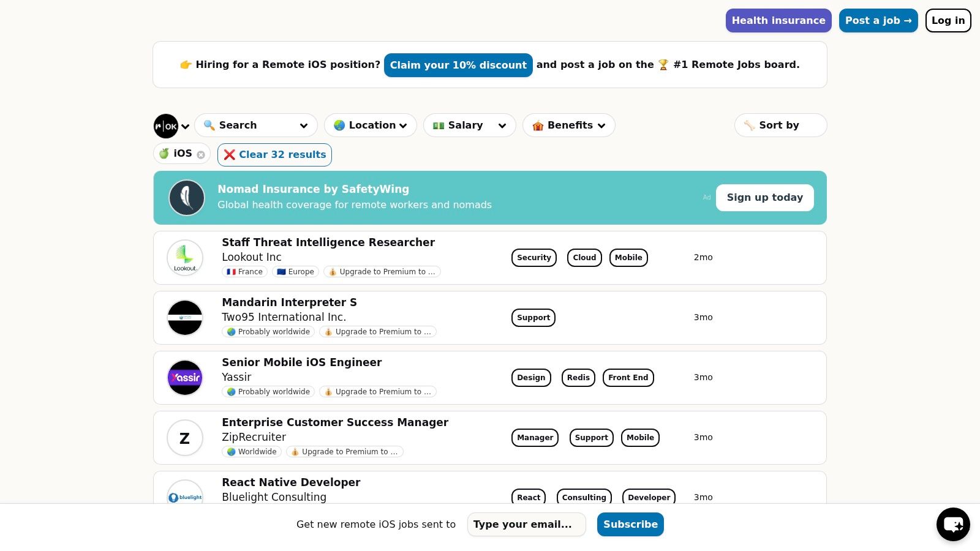The height and width of the screenshot is (551, 980).
Task: Click the Manager tag
Action: pos(535,438)
